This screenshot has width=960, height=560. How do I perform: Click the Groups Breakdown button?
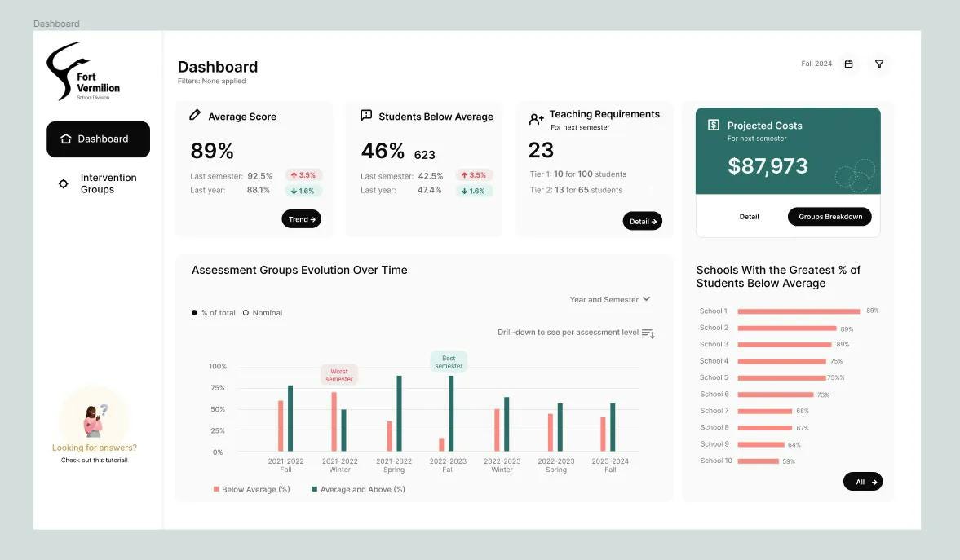point(829,216)
